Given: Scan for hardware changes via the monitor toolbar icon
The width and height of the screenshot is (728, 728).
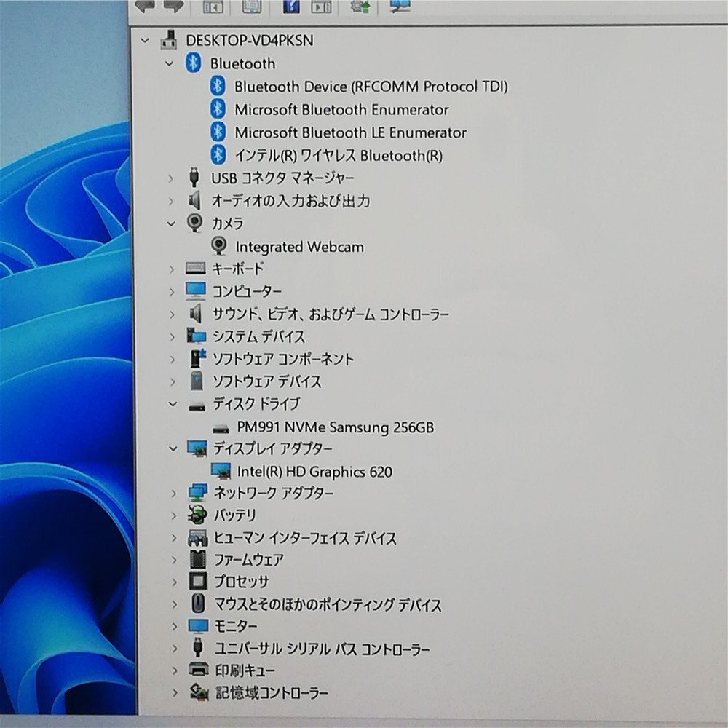Looking at the screenshot, I should (x=400, y=6).
